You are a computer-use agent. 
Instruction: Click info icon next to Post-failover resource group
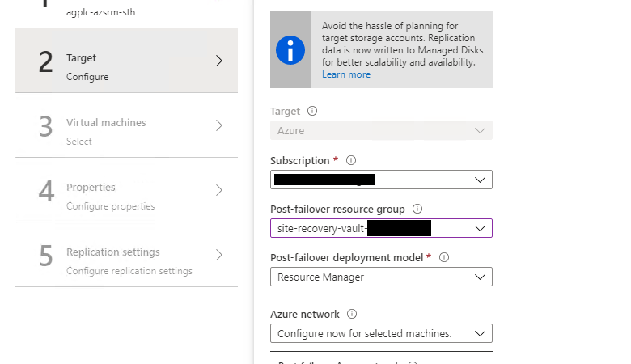417,210
